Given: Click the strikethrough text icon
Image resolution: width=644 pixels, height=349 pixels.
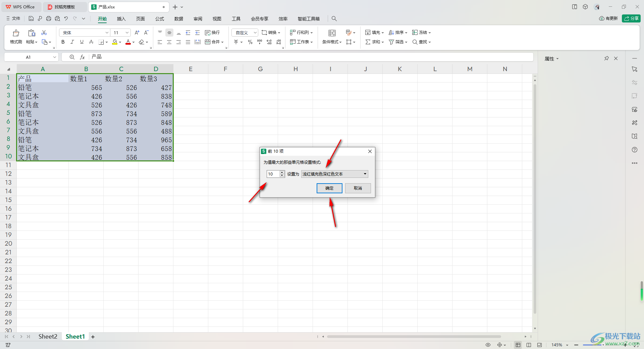Looking at the screenshot, I should [x=91, y=42].
